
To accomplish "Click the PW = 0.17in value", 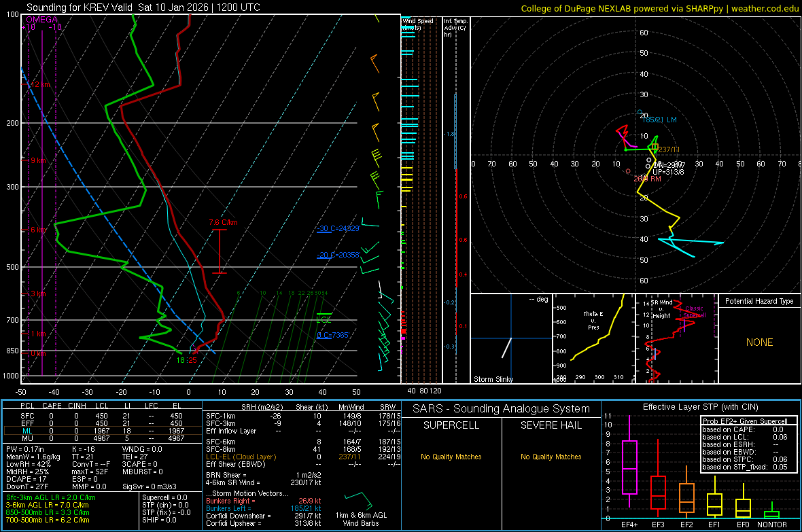I will tap(25, 449).
